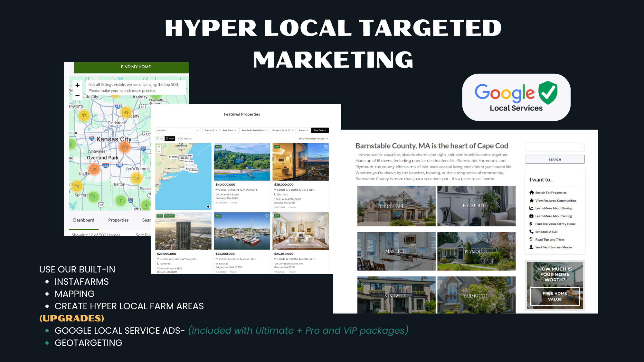Click the briefcase icon beside Learn More About Selling

tap(531, 216)
